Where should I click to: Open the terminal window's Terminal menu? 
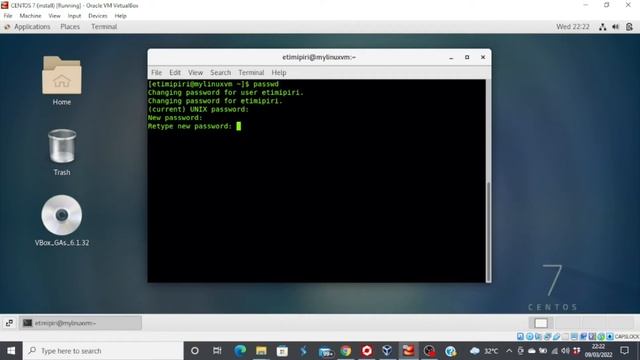click(x=251, y=73)
